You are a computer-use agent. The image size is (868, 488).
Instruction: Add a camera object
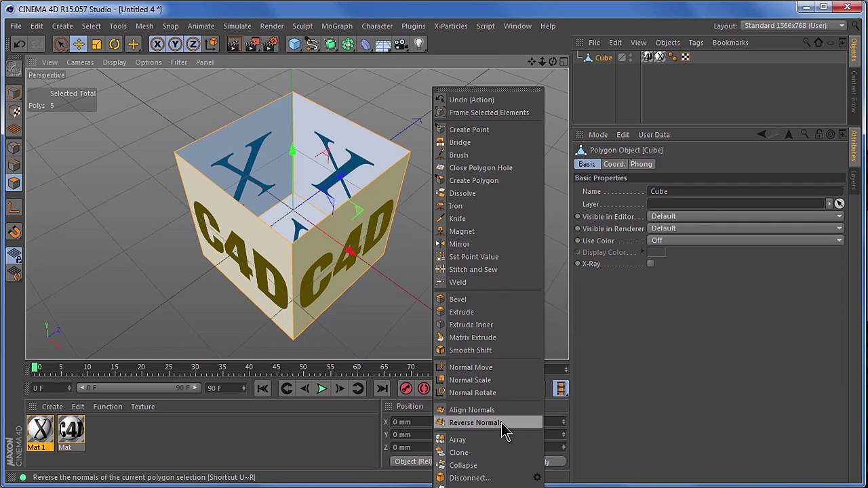click(x=401, y=44)
